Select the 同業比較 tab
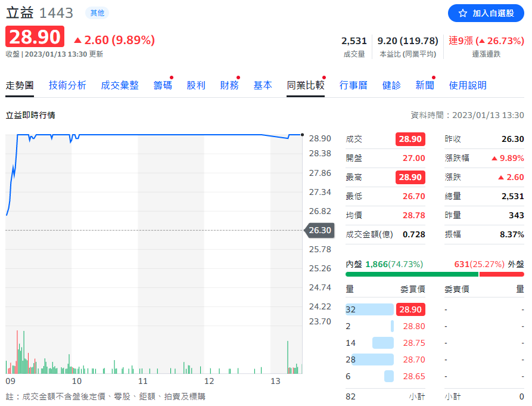 click(306, 85)
